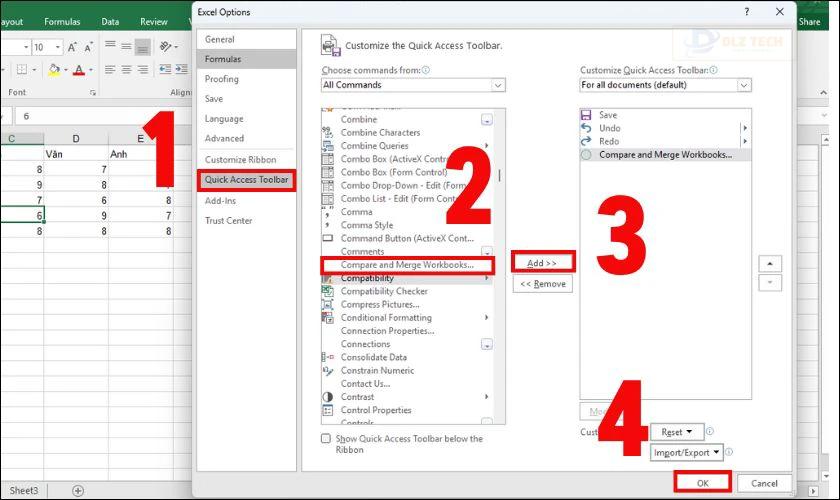The height and width of the screenshot is (500, 840).
Task: Click the Combo Drop-Down Edit icon
Action: tap(327, 185)
